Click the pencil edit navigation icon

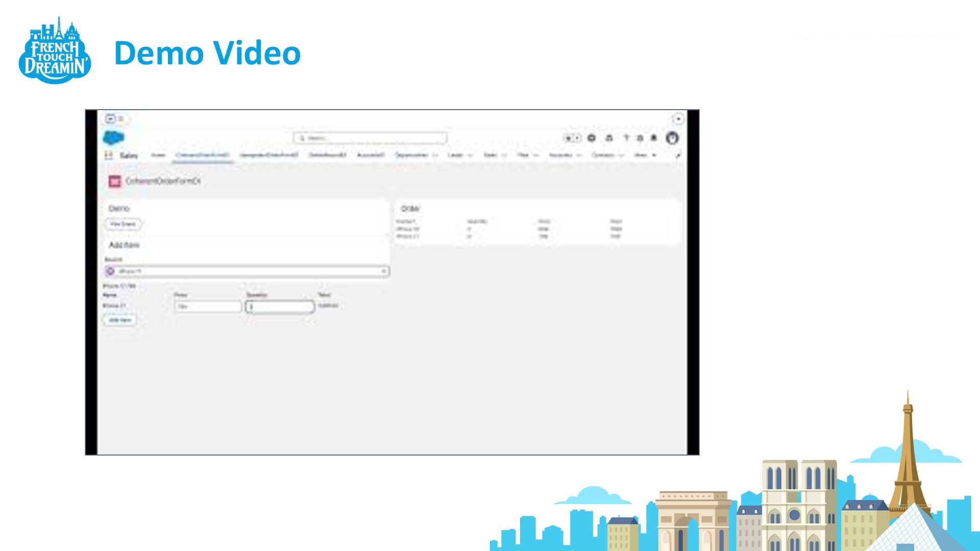coord(678,155)
